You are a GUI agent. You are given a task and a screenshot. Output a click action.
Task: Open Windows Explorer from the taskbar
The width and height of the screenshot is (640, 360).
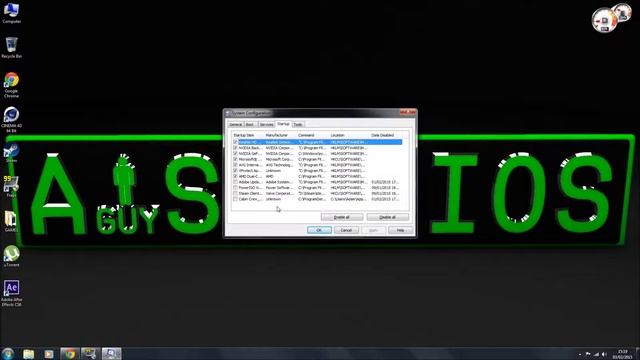pyautogui.click(x=29, y=354)
